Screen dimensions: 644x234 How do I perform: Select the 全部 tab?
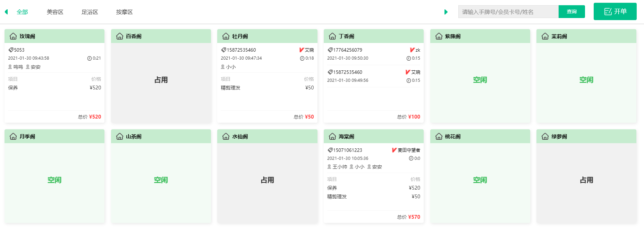[x=22, y=12]
